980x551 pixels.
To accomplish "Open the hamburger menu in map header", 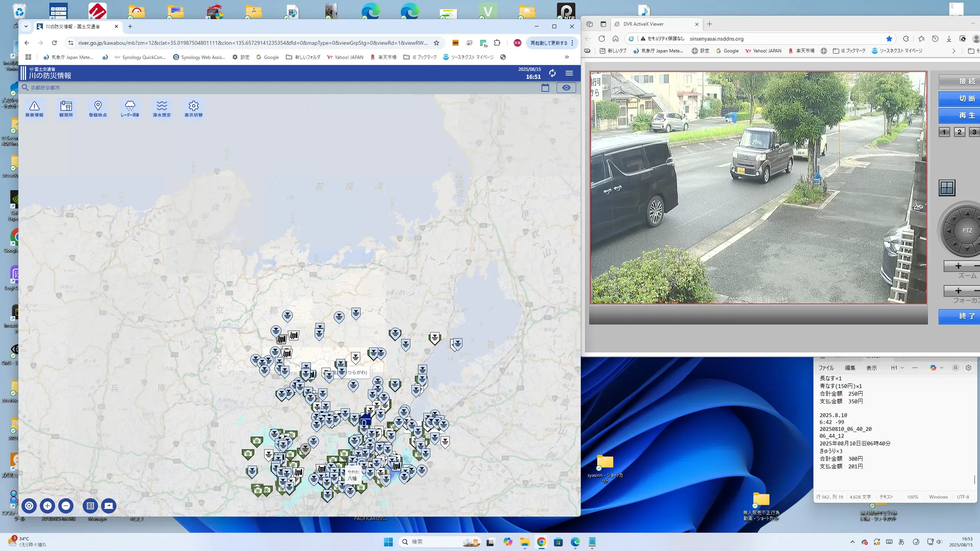I will coord(569,73).
